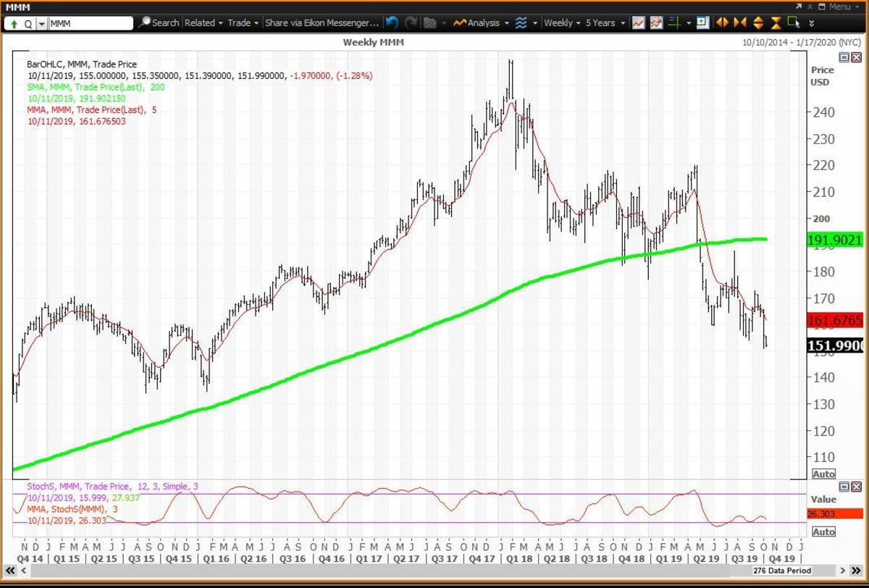Click the MMM symbol input field

91,23
